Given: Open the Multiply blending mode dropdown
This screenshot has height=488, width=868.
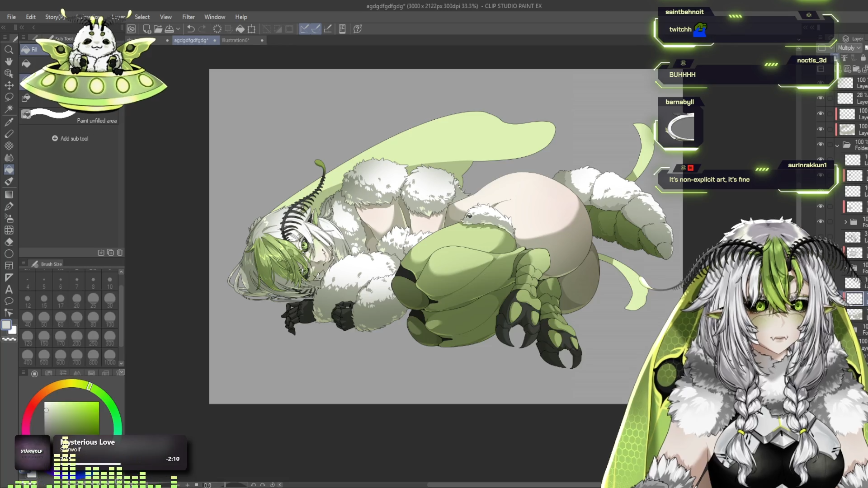Looking at the screenshot, I should [x=849, y=48].
